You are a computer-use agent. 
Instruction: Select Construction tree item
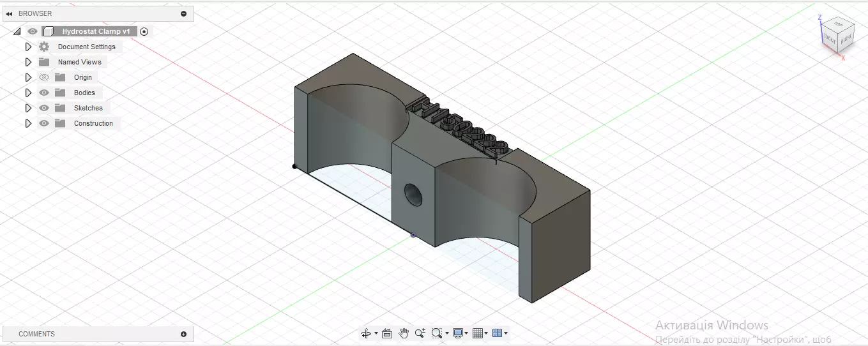pos(93,123)
